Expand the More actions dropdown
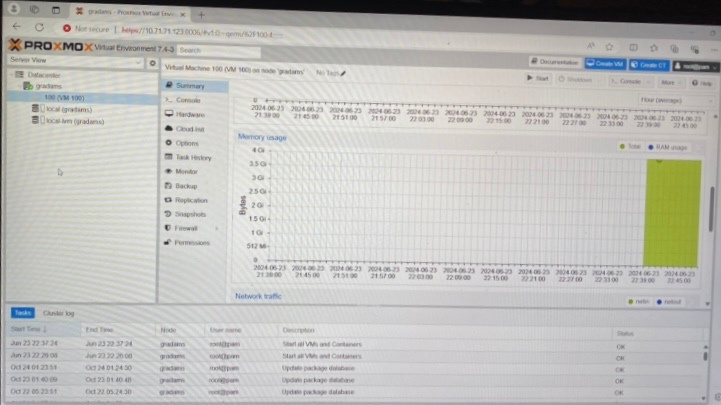The image size is (721, 405). pos(669,80)
